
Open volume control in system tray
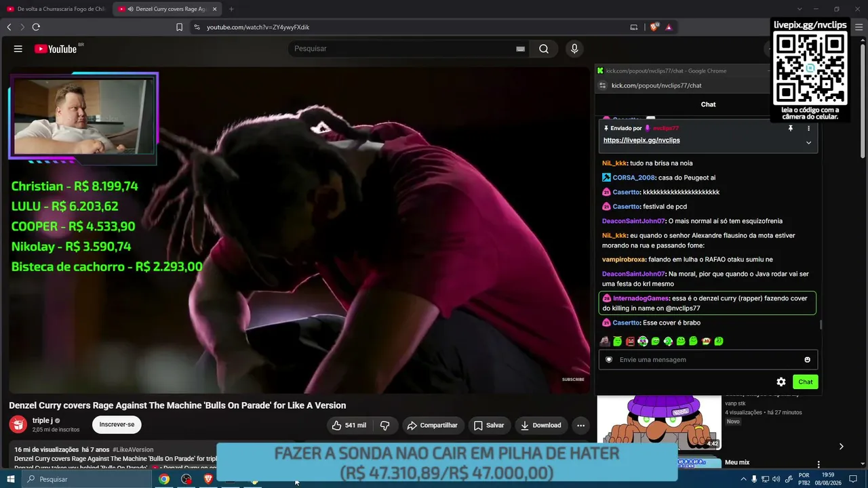(x=776, y=479)
